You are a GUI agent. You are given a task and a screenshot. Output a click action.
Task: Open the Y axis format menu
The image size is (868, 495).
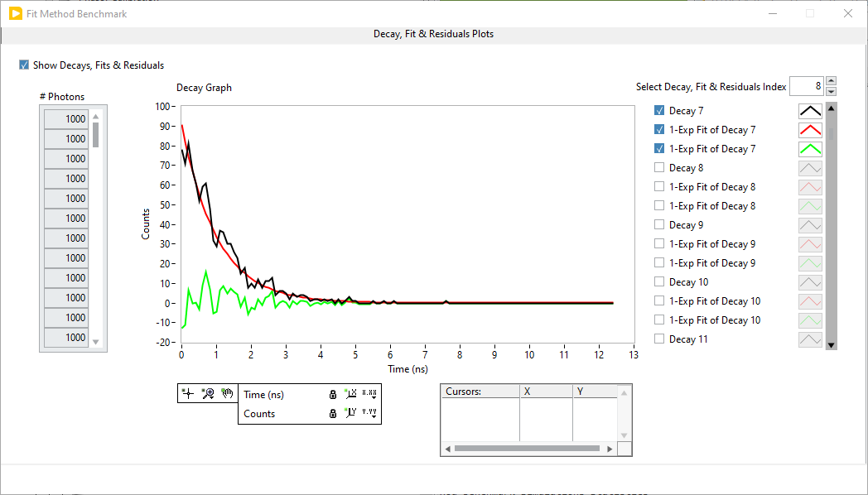point(369,412)
